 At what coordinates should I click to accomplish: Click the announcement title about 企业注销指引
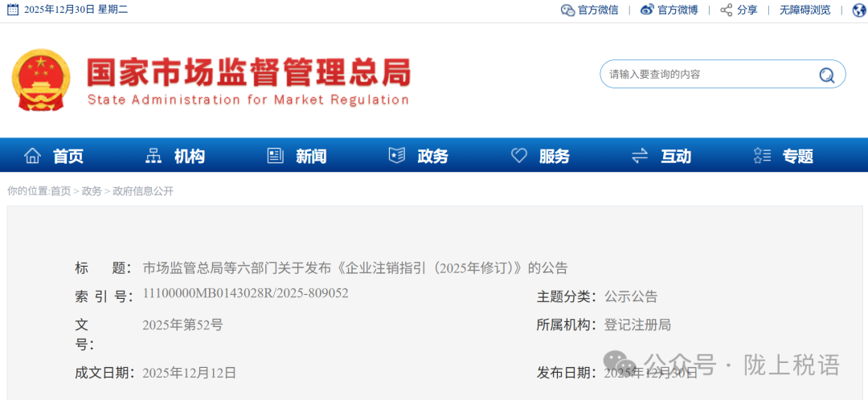point(355,267)
